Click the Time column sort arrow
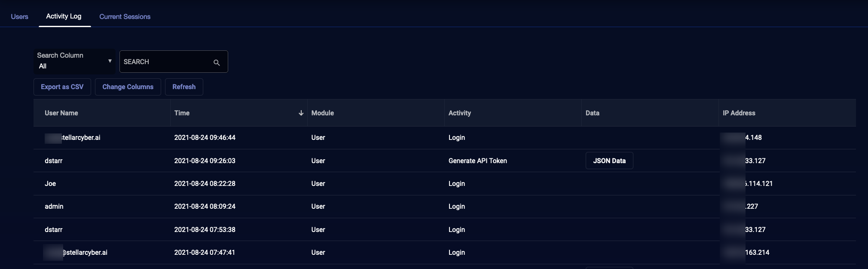Screen dimensions: 868x269 (301, 113)
